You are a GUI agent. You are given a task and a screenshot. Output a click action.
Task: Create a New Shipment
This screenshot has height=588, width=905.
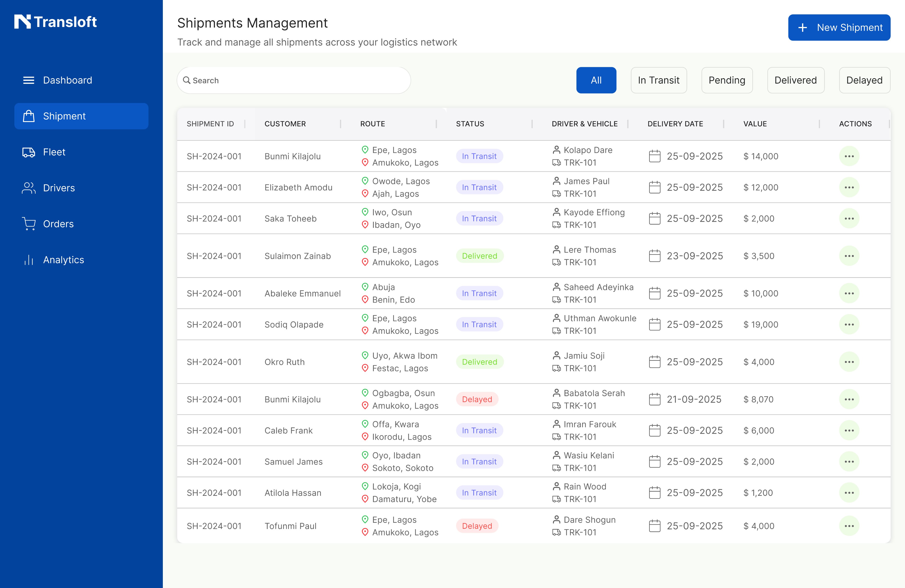point(839,27)
